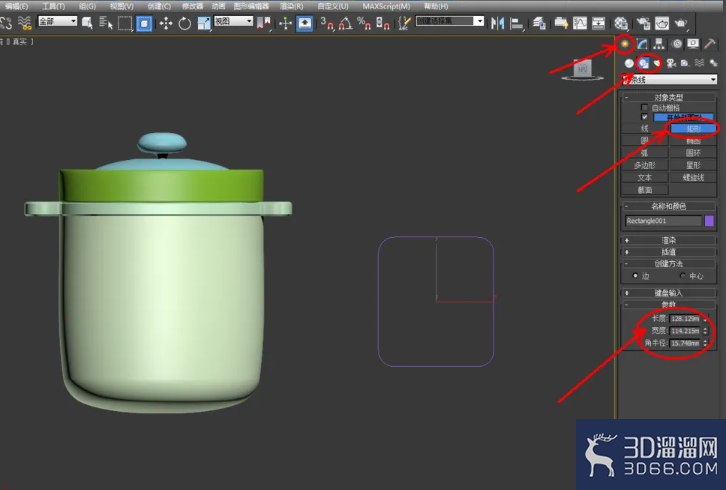Screen dimensions: 726x490
Task: Click the 线 Line shape button
Action: tap(645, 128)
